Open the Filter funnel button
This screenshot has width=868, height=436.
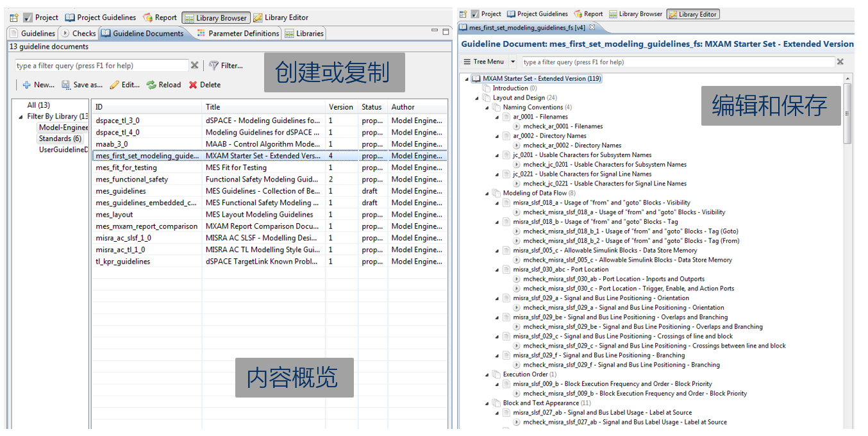214,65
